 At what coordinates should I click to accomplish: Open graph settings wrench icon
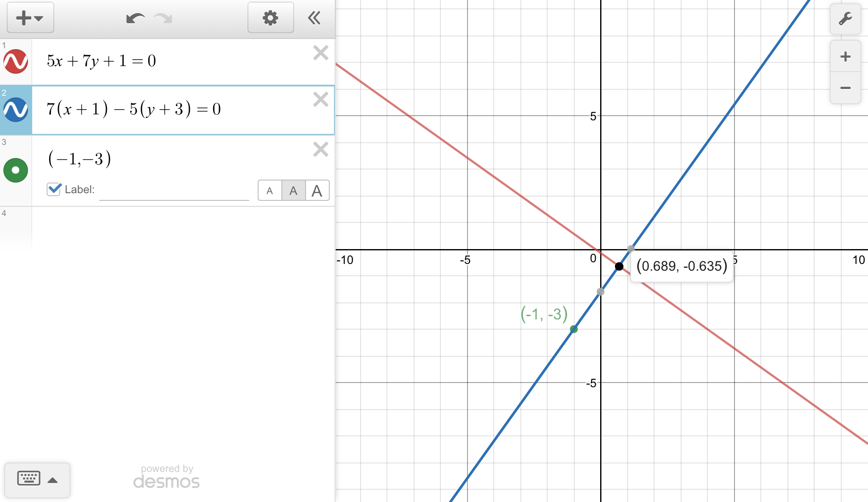(845, 19)
